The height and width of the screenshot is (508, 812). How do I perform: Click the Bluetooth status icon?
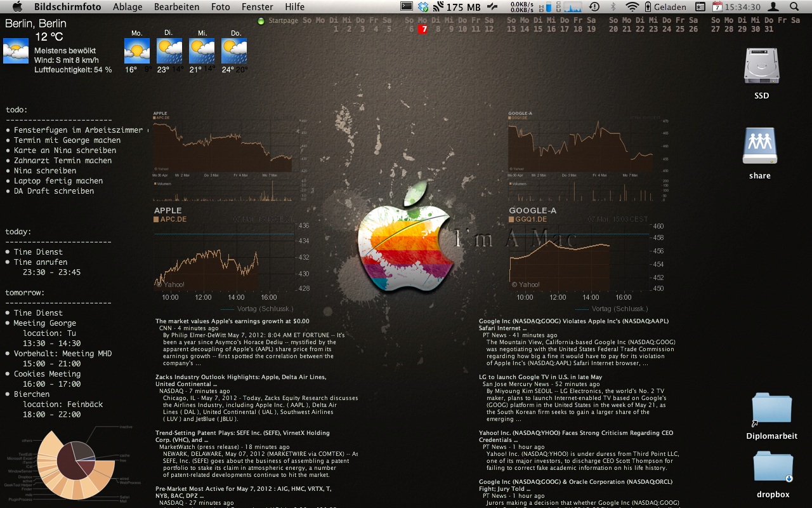pos(613,7)
